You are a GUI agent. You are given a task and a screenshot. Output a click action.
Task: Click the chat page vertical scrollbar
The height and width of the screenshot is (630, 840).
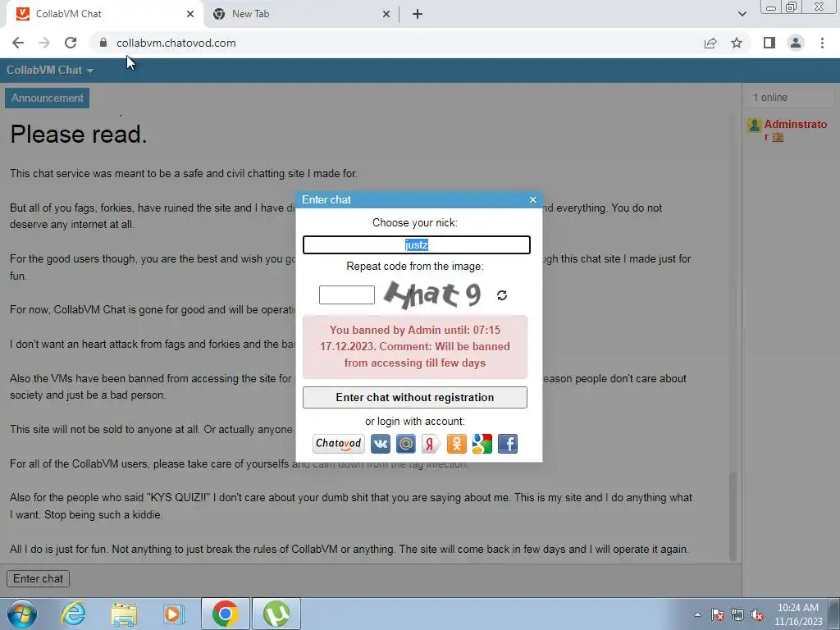(x=733, y=517)
